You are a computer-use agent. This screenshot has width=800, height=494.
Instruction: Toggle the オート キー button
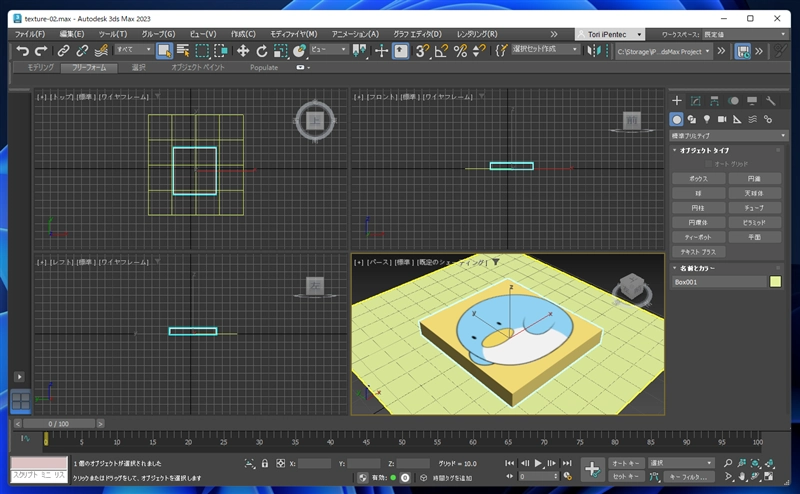[626, 463]
